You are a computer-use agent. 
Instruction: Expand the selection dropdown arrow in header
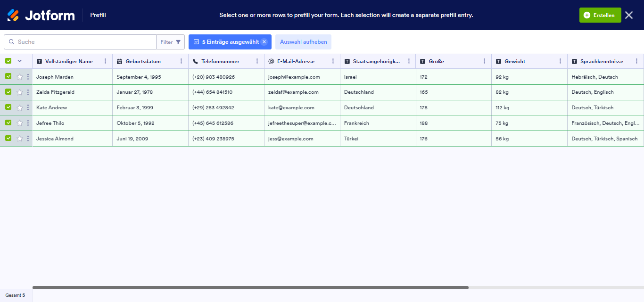tap(19, 61)
